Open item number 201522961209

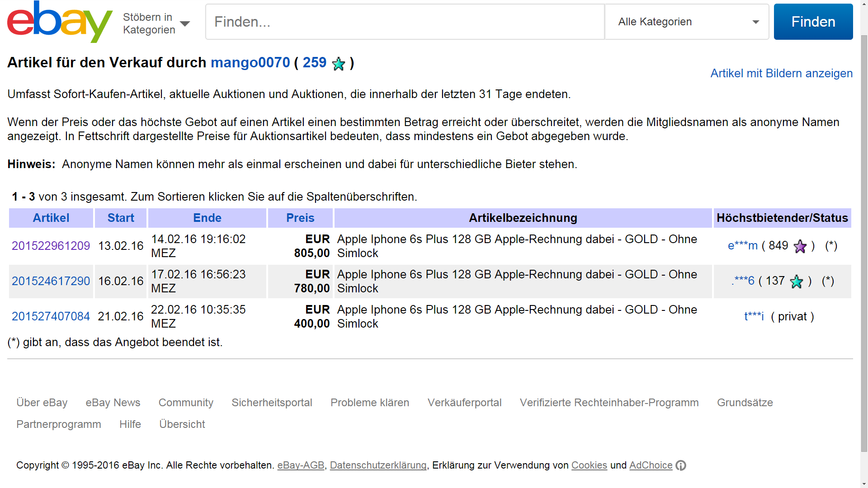[x=51, y=246]
